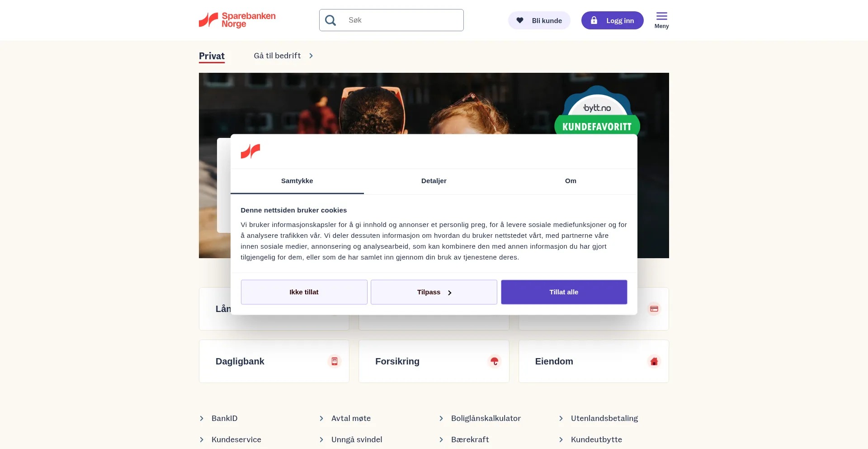
Task: Click the search magnifier icon
Action: point(330,20)
